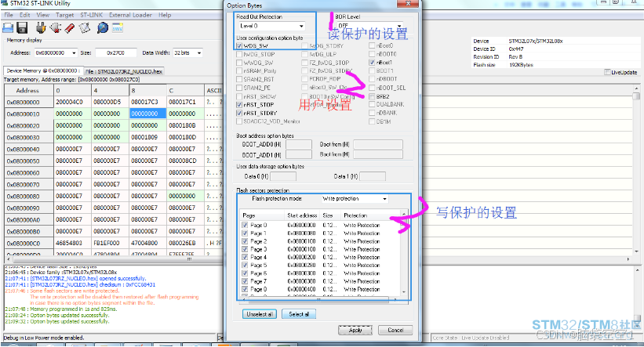Open the View menu
The height and width of the screenshot is (347, 644).
click(x=43, y=15)
